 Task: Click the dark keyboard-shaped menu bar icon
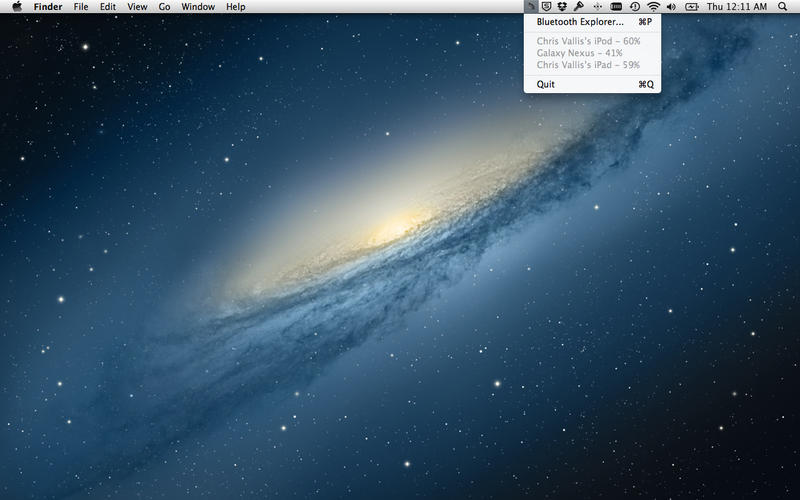coord(616,7)
